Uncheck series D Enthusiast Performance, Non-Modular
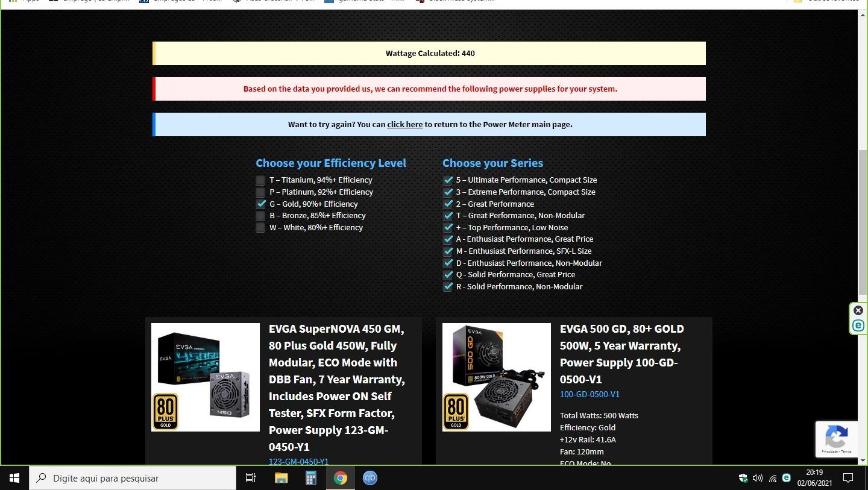Viewport: 868px width, 490px height. pyautogui.click(x=448, y=263)
